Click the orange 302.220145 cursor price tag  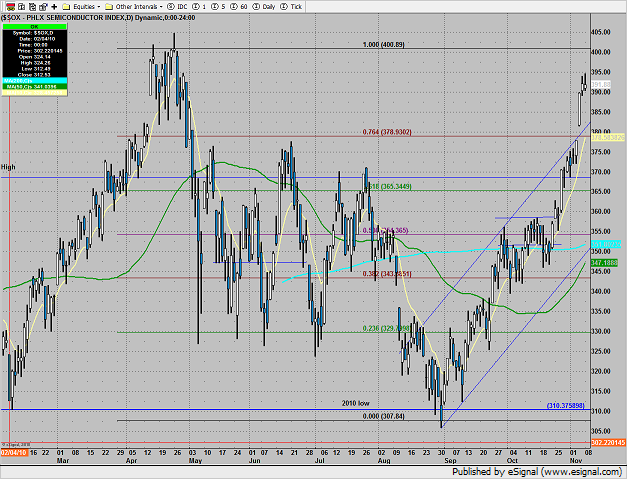(608, 443)
